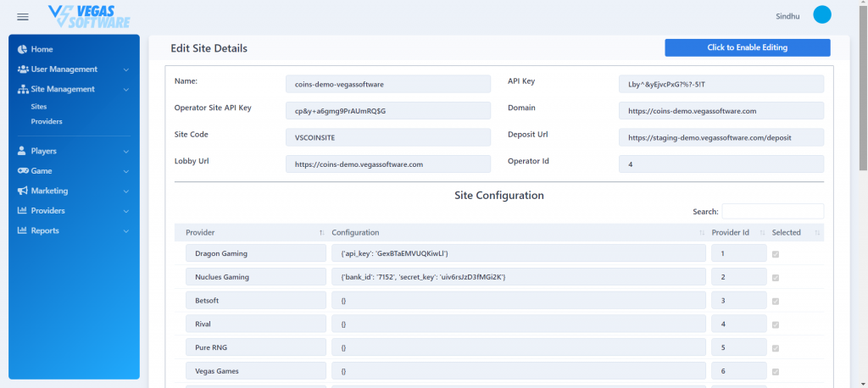Viewport: 868px width, 388px height.
Task: Click the Betsoft provider cell
Action: point(256,301)
